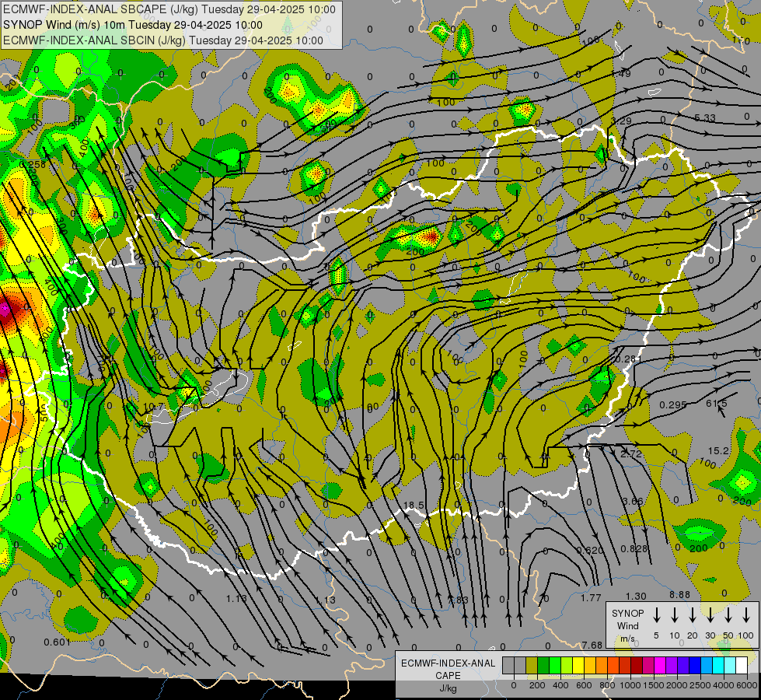Image resolution: width=761 pixels, height=700 pixels.
Task: Click the 6000 label under the CAPE legend
Action: click(748, 685)
